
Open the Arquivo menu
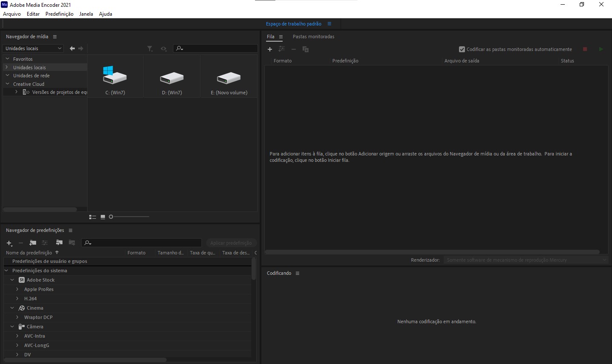[x=12, y=14]
